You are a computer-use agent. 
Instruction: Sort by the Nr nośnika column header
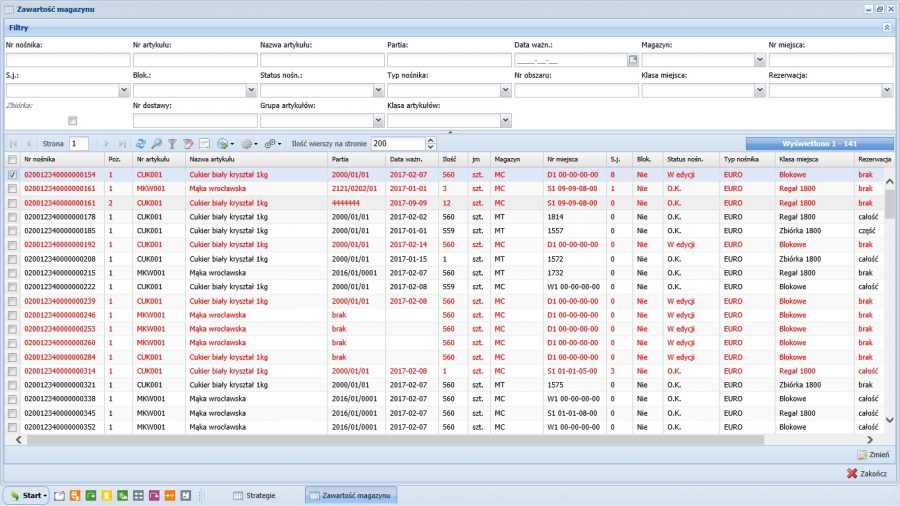[x=62, y=159]
